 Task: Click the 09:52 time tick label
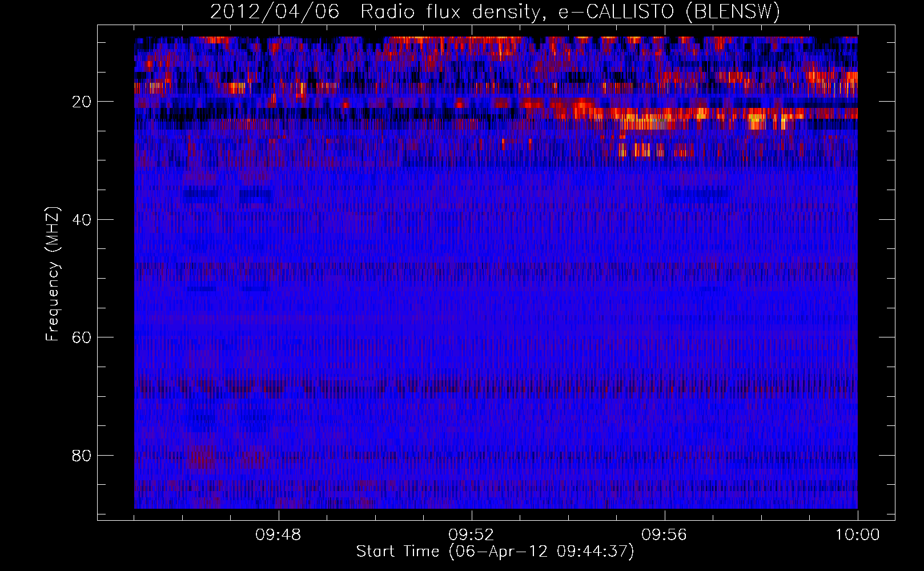tap(471, 535)
